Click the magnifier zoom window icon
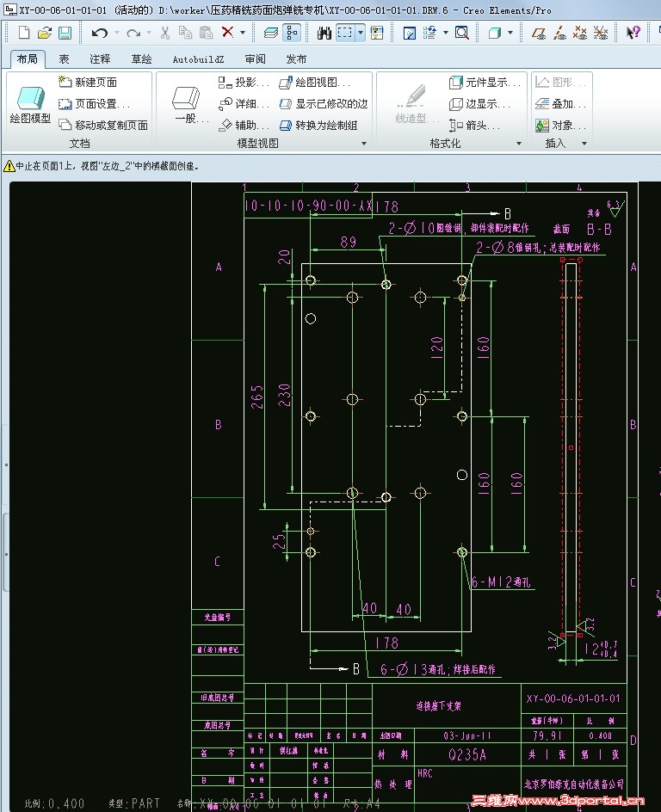This screenshot has height=812, width=661. [x=462, y=33]
